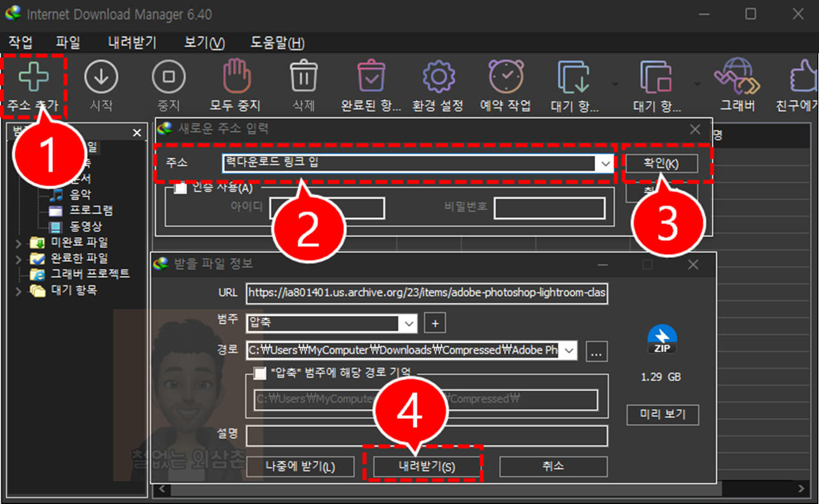The width and height of the screenshot is (819, 504).
Task: Click the 완료된 항목 delete-completed icon
Action: coord(371,77)
